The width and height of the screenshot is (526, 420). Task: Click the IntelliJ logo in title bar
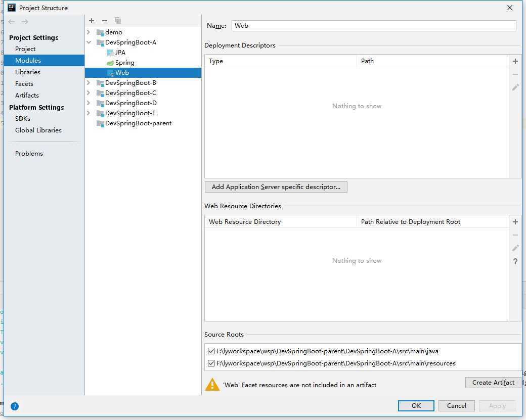click(x=12, y=8)
